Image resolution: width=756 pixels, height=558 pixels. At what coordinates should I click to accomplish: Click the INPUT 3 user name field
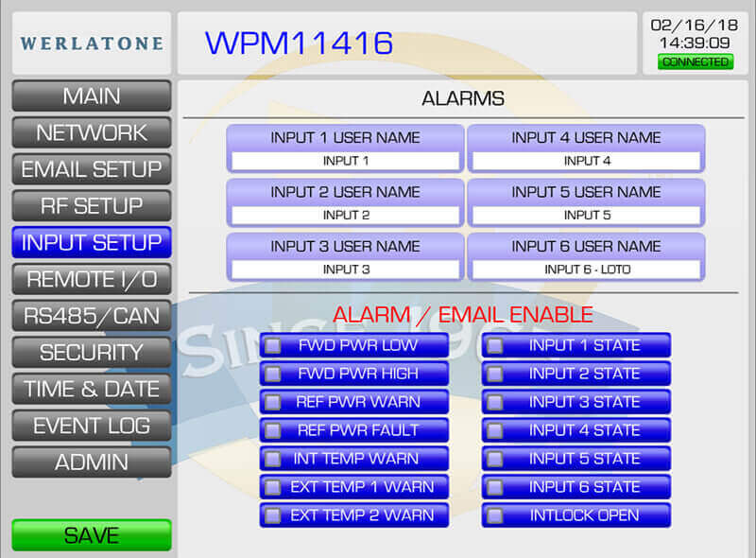tap(345, 270)
